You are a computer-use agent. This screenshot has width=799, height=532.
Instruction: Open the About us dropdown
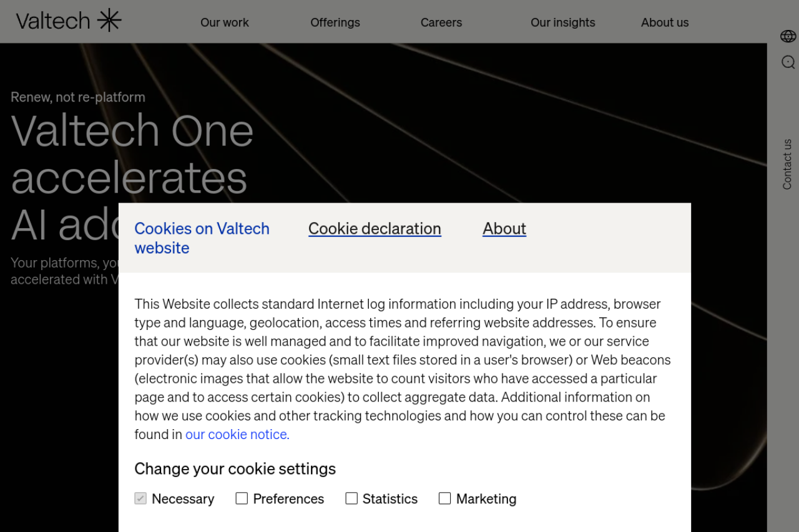pos(665,22)
